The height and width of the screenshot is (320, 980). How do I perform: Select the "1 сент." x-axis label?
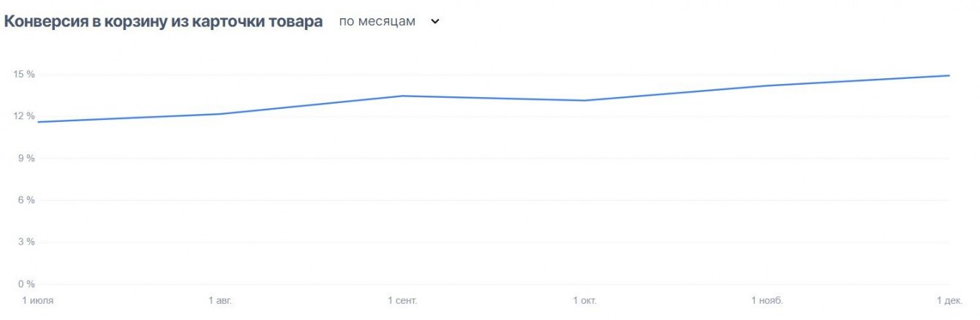pos(402,300)
